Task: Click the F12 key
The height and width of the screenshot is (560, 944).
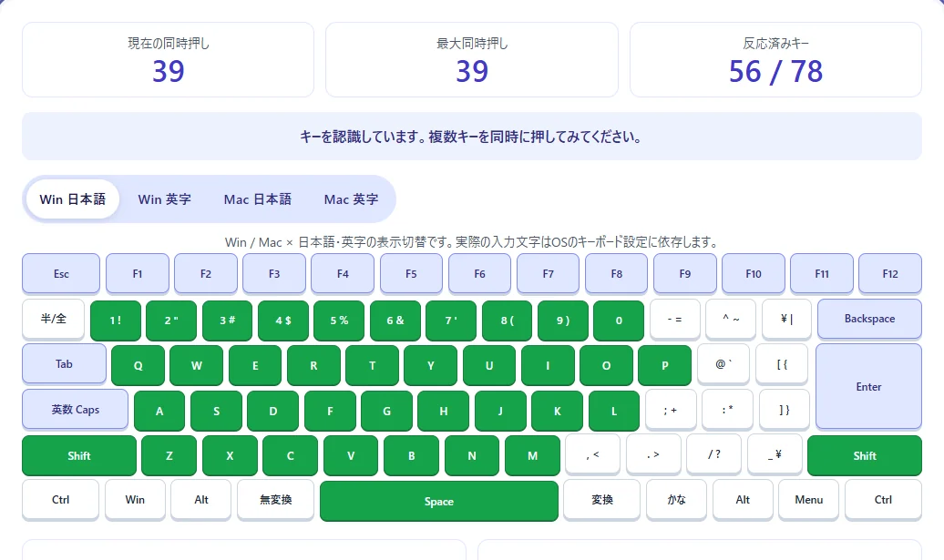Action: (890, 274)
